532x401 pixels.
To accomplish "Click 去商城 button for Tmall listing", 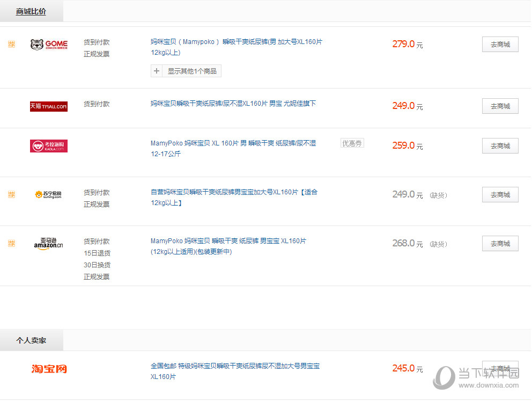I will (500, 106).
